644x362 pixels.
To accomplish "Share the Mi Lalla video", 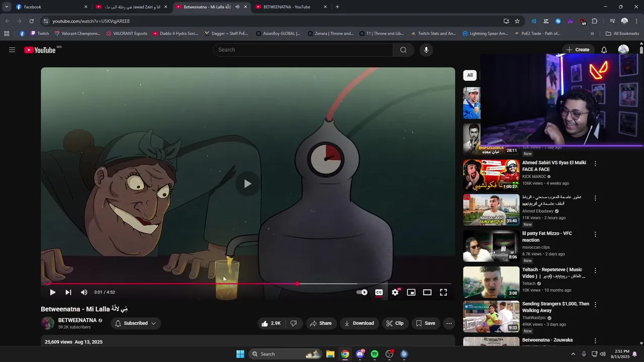I will pyautogui.click(x=321, y=323).
